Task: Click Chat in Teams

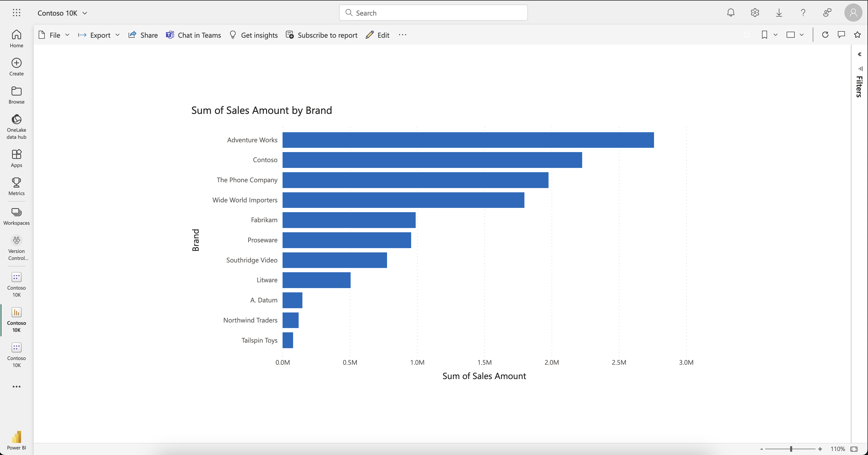Action: click(x=193, y=35)
